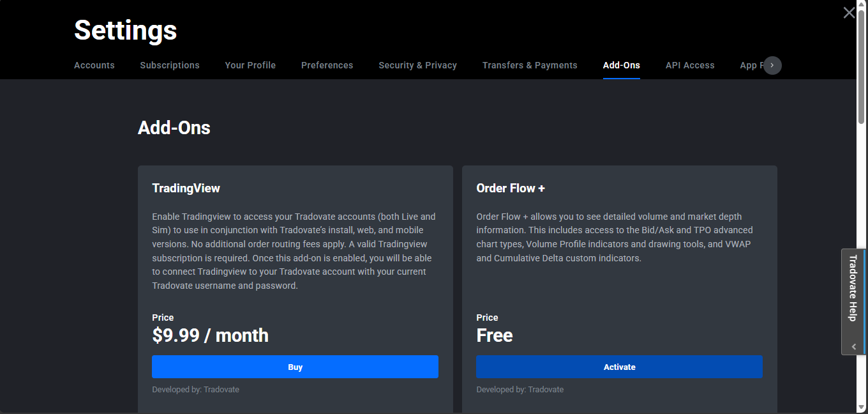
Task: Close the Settings overlay with X icon
Action: click(849, 12)
